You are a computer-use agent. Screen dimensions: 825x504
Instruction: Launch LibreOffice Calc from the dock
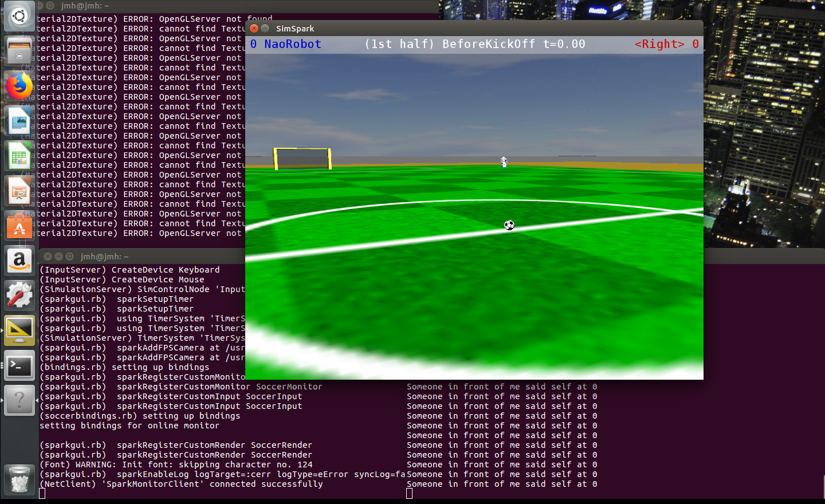point(19,156)
